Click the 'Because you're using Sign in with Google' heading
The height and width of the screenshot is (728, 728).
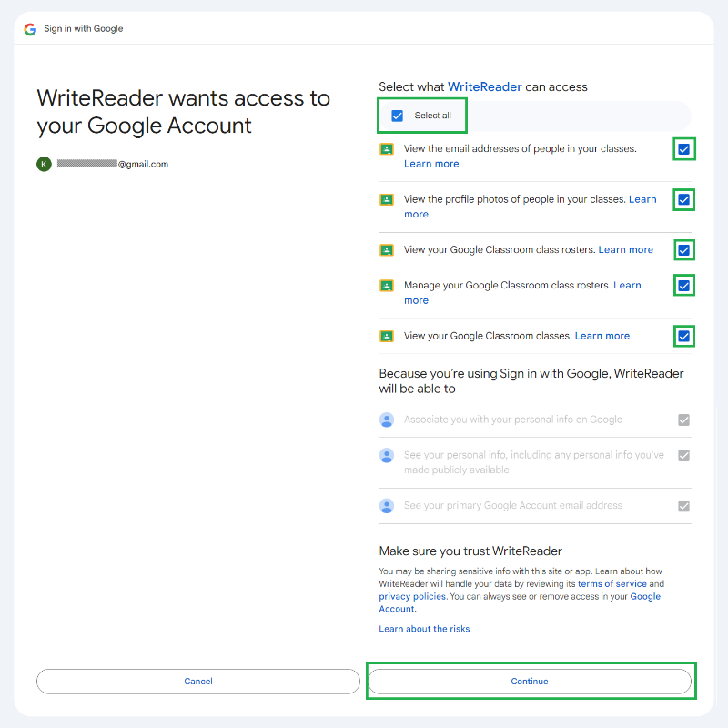531,381
